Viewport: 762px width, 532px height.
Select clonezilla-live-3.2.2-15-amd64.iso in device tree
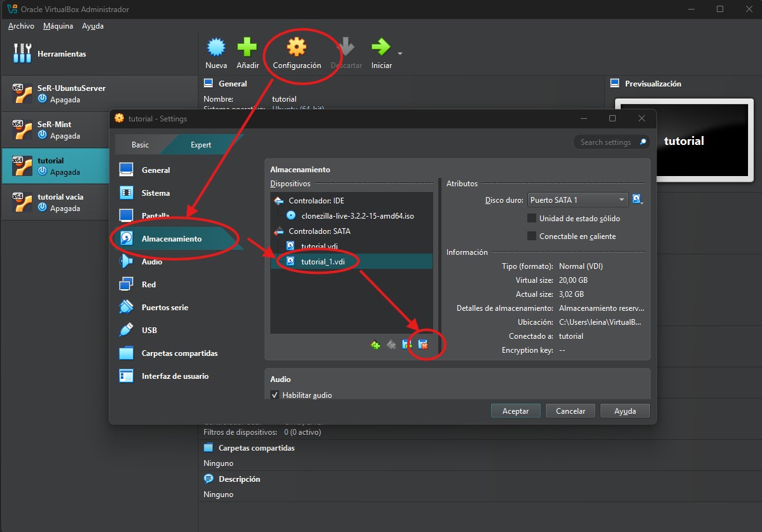pos(357,215)
